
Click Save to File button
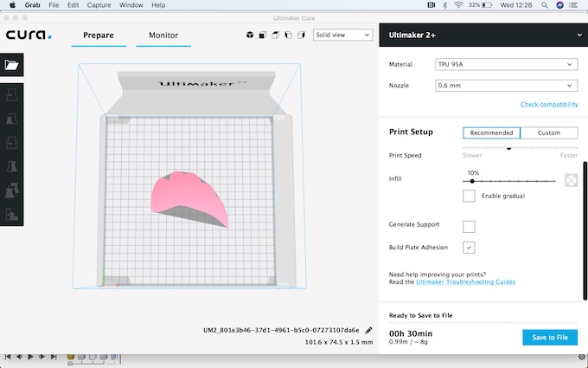click(x=550, y=337)
